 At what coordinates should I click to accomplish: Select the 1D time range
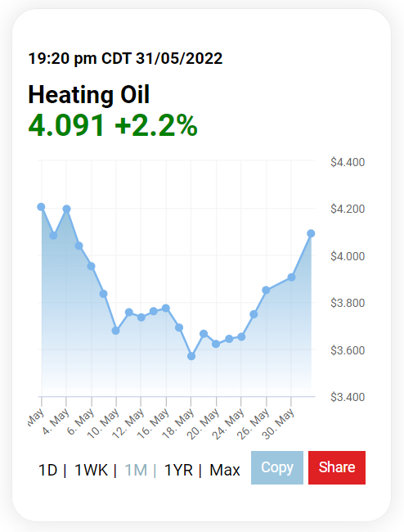tap(48, 470)
